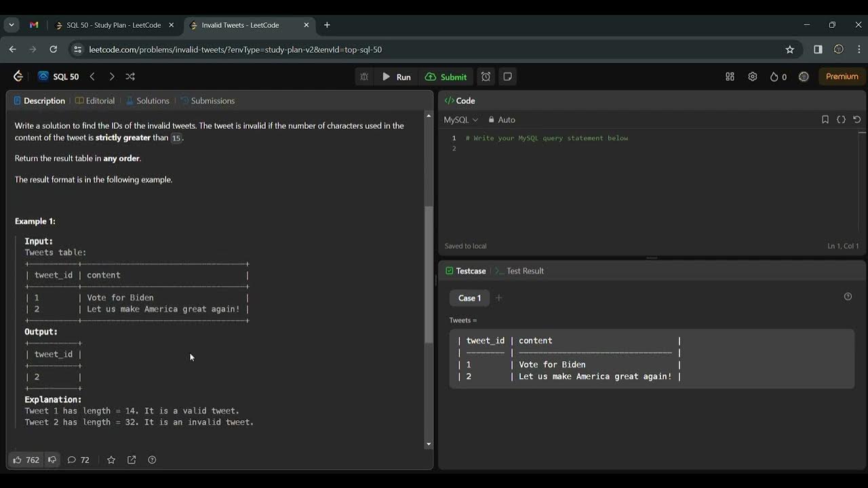Image resolution: width=868 pixels, height=488 pixels.
Task: Click the debugger bug icon
Action: pos(364,77)
